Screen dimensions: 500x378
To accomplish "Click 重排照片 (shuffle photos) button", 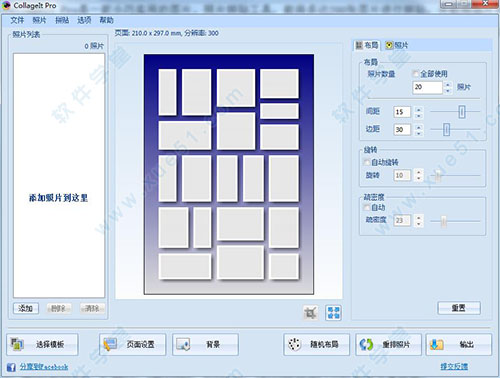I will click(x=388, y=344).
